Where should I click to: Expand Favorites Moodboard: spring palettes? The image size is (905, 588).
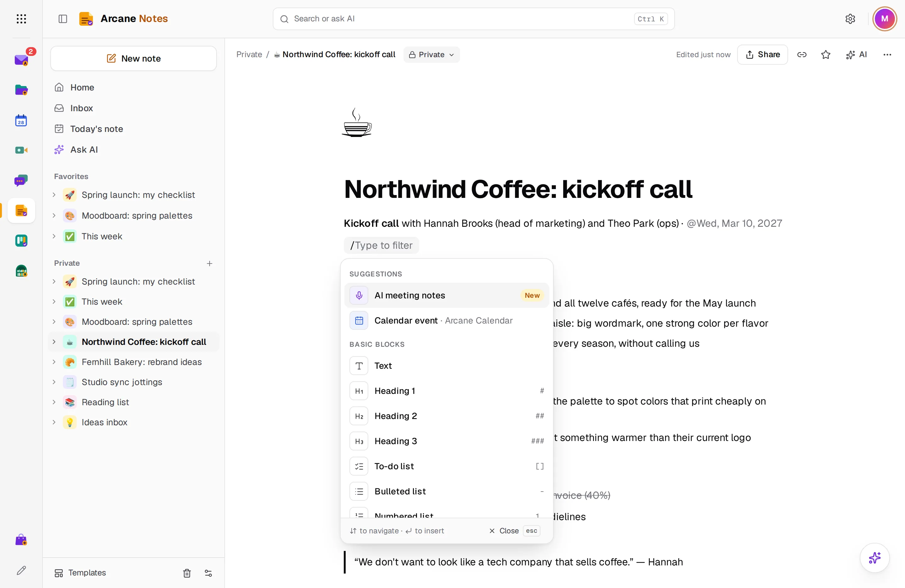(x=54, y=215)
